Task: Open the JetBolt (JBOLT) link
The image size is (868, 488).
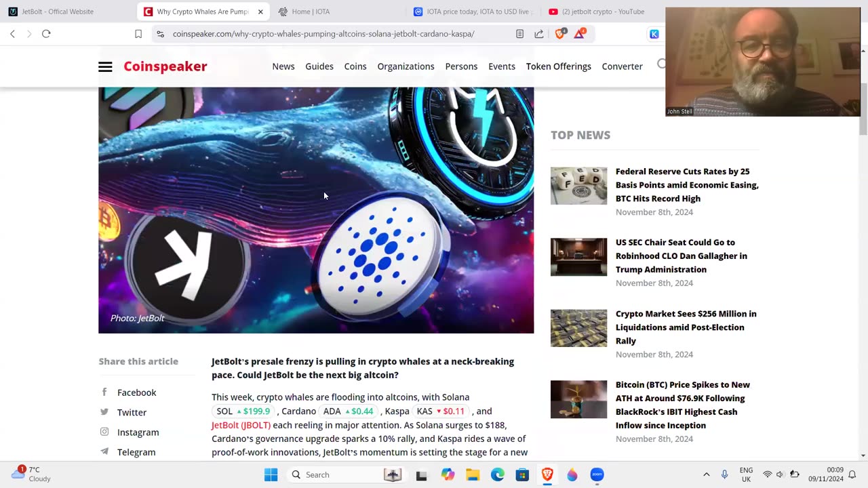Action: (x=241, y=425)
